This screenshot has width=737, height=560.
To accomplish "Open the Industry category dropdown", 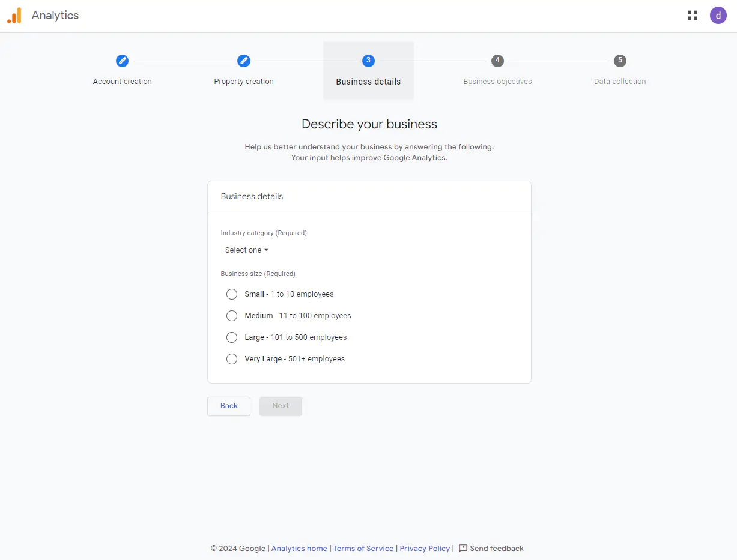I will click(x=246, y=250).
